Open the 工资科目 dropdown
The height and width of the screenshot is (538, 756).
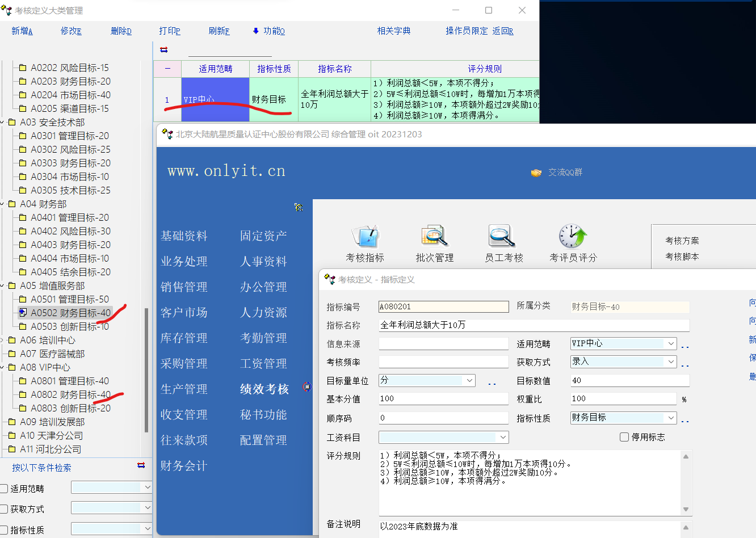(x=502, y=437)
